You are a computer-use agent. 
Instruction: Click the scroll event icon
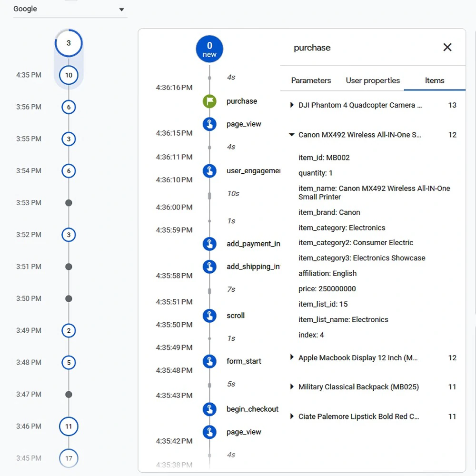(x=209, y=316)
